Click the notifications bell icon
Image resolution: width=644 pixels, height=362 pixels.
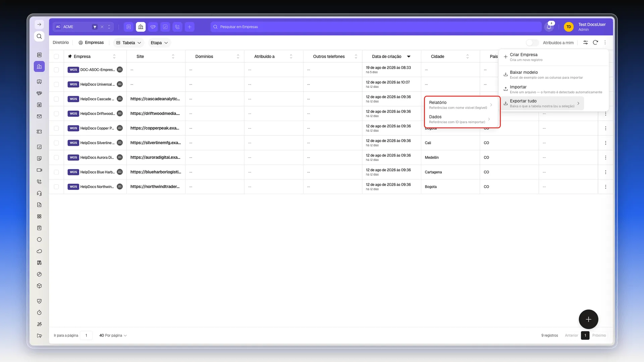549,27
